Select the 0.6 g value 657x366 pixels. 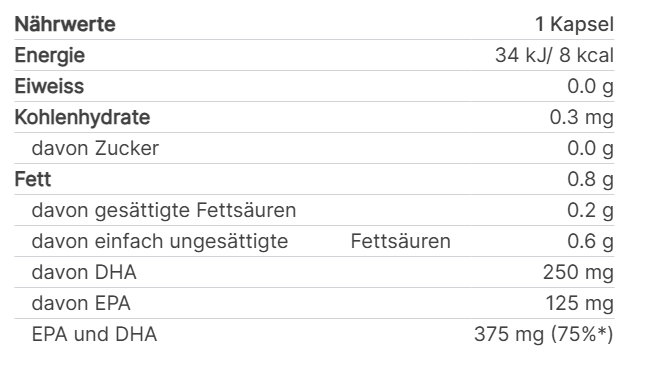click(590, 241)
